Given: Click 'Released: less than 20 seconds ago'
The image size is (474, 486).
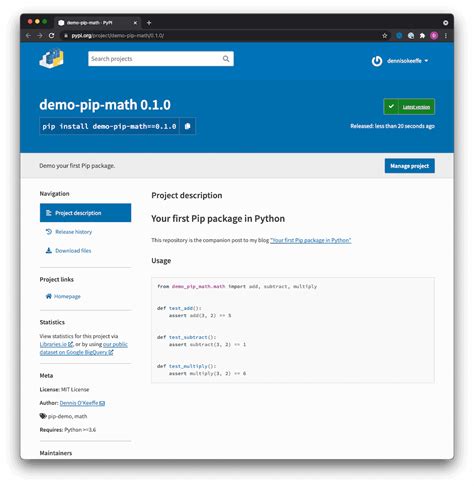Looking at the screenshot, I should pyautogui.click(x=392, y=126).
